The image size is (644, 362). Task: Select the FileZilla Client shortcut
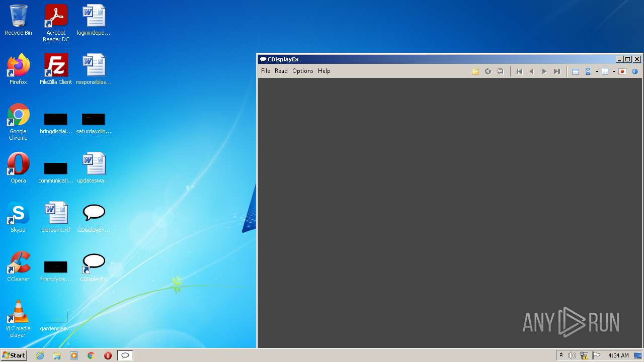point(56,69)
